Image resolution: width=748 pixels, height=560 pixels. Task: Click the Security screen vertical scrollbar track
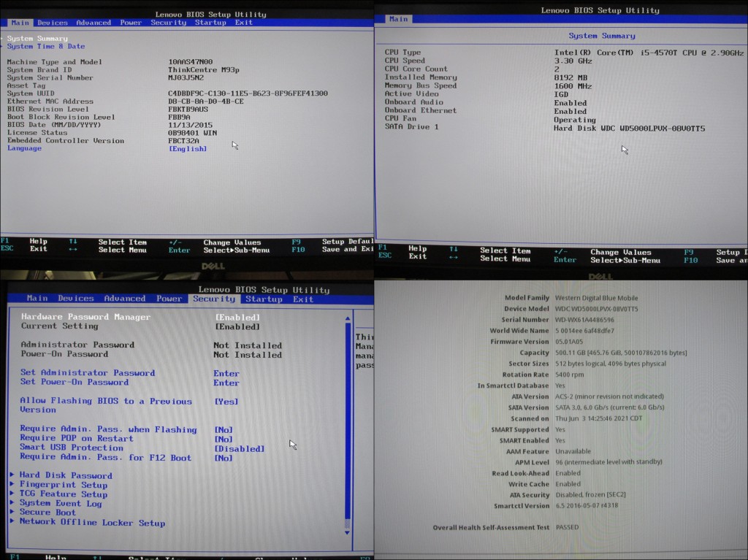347,426
